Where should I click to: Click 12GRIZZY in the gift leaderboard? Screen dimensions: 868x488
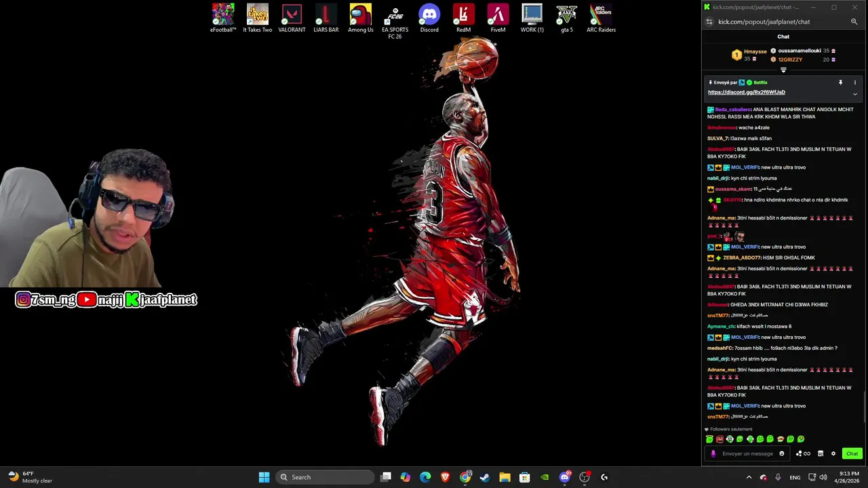point(790,60)
